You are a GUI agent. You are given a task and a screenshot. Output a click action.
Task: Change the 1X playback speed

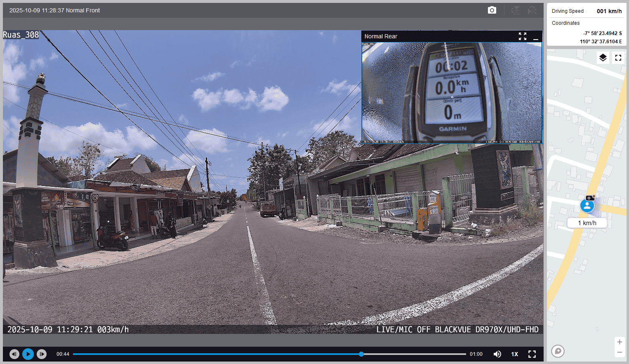coord(515,354)
